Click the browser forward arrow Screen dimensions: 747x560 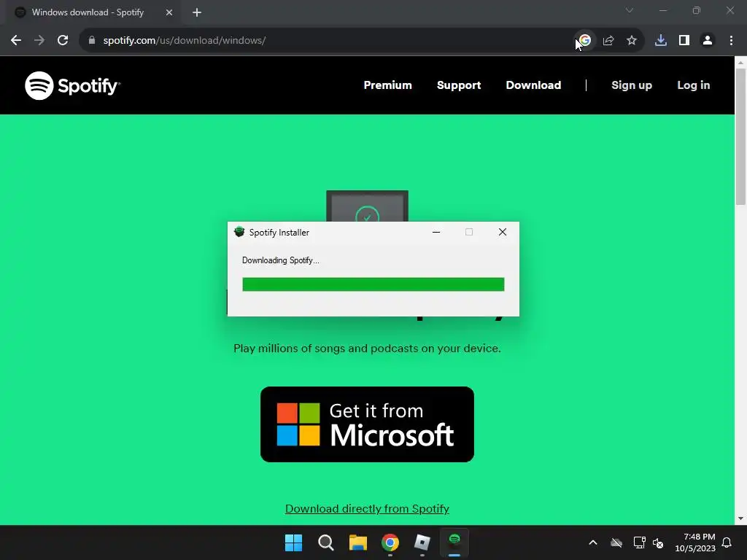click(39, 41)
